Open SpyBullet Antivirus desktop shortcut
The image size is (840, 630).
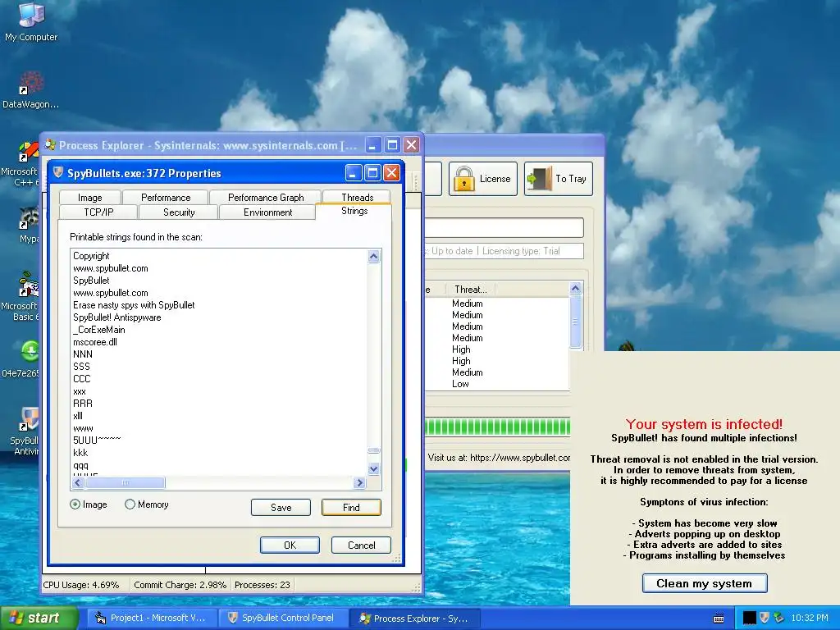point(25,431)
